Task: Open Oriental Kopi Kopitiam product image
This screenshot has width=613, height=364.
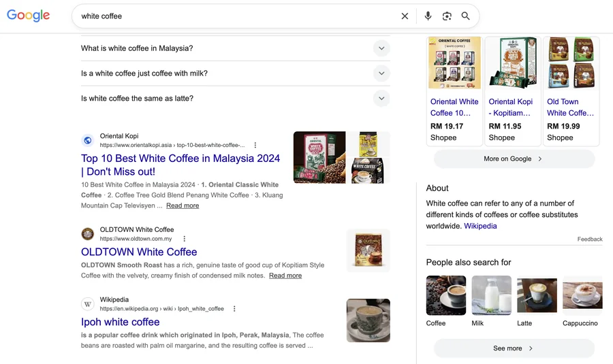Action: click(x=513, y=63)
